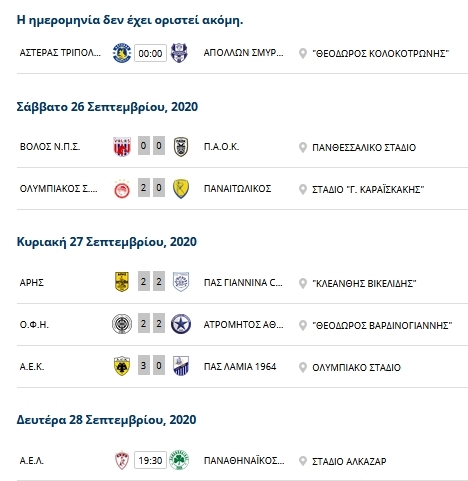The height and width of the screenshot is (481, 468).
Task: Click the PAS Lamia 1964 striped crest
Action: click(x=181, y=366)
